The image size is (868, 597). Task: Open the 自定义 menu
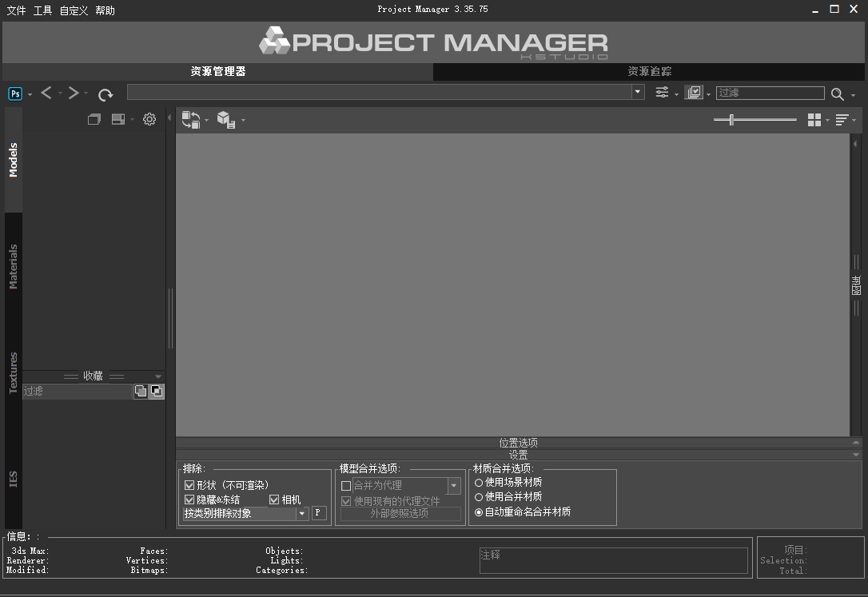74,10
